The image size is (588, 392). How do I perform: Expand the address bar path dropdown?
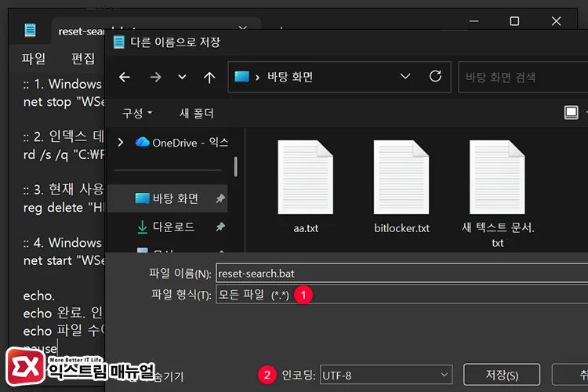tap(405, 77)
